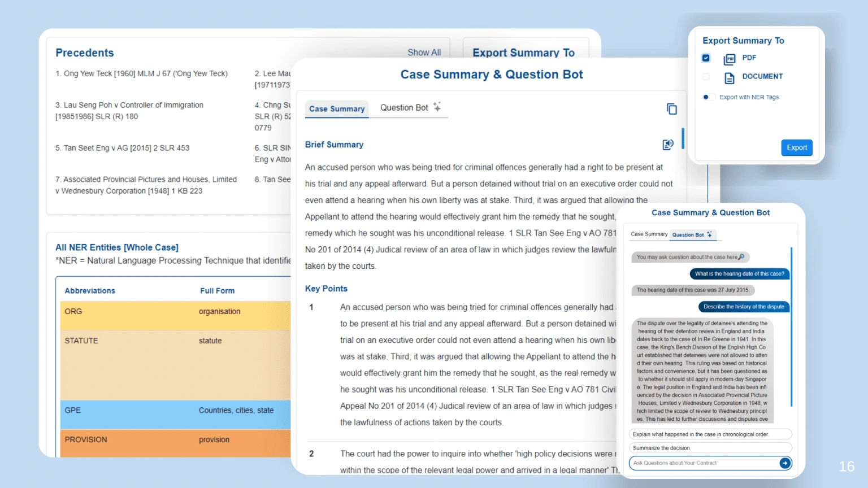This screenshot has height=488, width=868.
Task: Click the main summary panel scrollbar
Action: (683, 138)
